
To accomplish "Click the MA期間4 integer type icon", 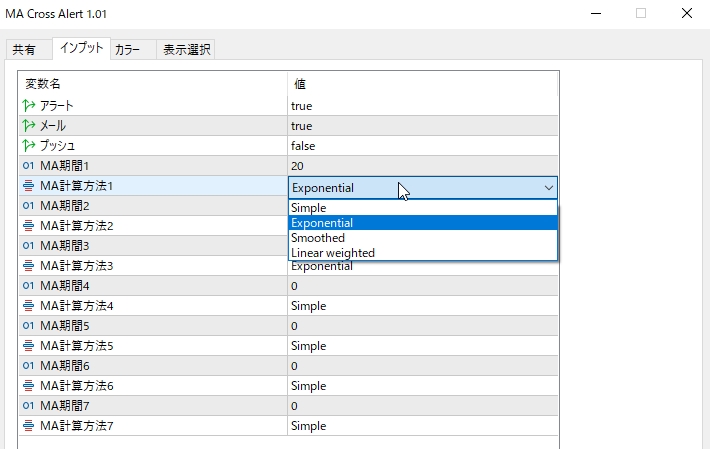I will (x=28, y=286).
